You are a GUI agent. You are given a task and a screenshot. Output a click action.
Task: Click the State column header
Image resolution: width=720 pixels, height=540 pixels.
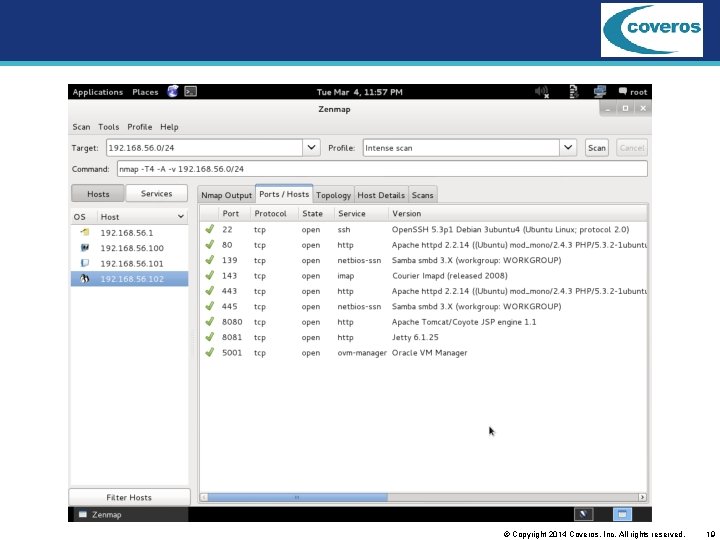[316, 214]
